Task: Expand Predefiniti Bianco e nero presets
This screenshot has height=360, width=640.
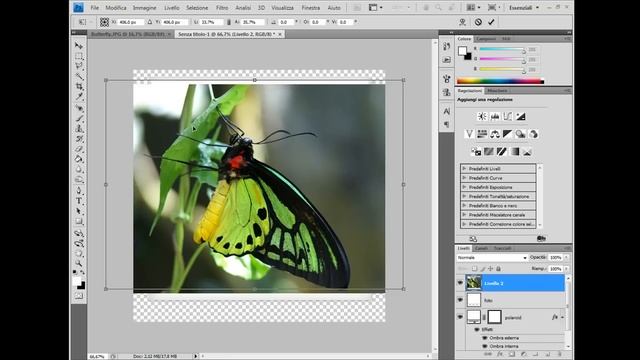Action: pos(464,206)
